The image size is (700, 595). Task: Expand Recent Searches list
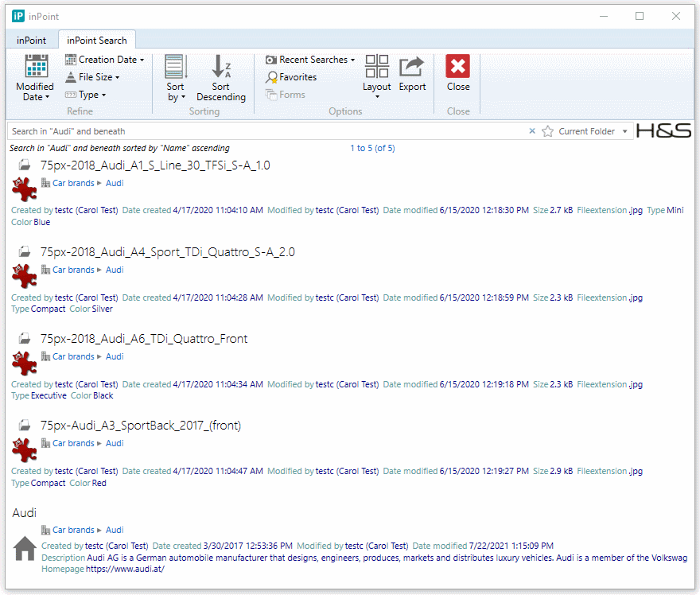click(310, 60)
